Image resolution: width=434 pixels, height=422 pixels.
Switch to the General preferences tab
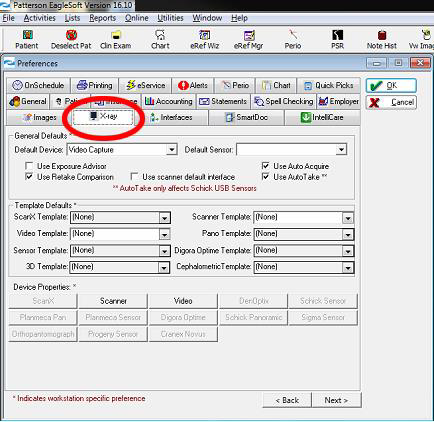coord(28,101)
